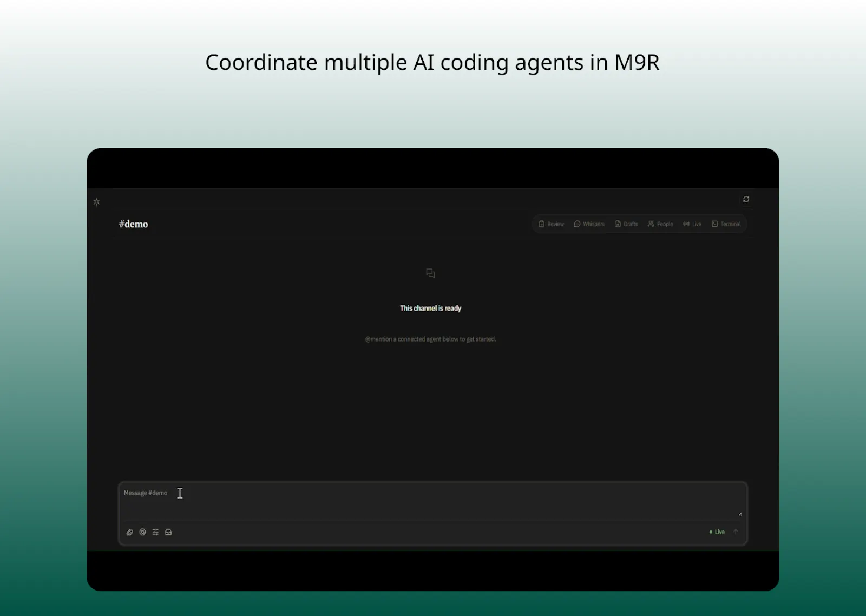Open the Terminal tab
Viewport: 866px width, 616px height.
pyautogui.click(x=726, y=224)
